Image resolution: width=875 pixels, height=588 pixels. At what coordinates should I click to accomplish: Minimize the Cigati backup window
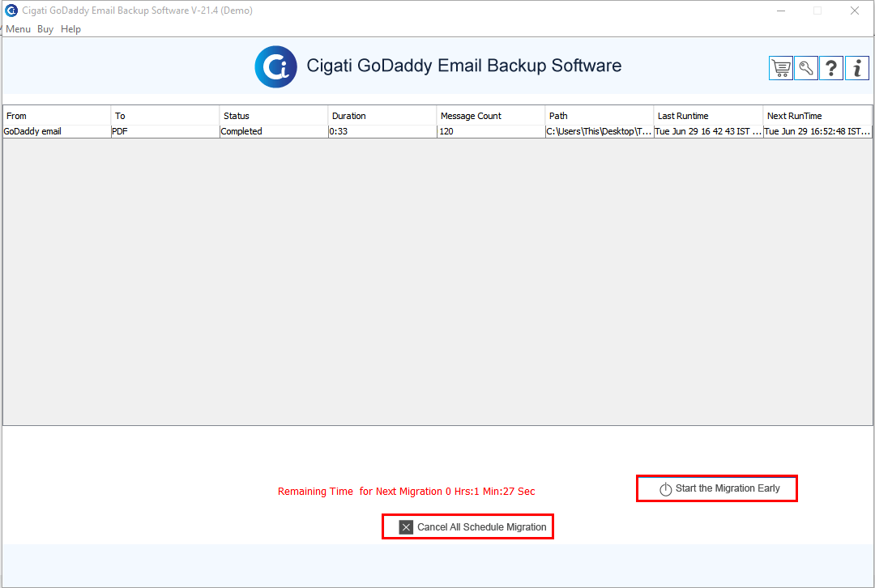781,11
